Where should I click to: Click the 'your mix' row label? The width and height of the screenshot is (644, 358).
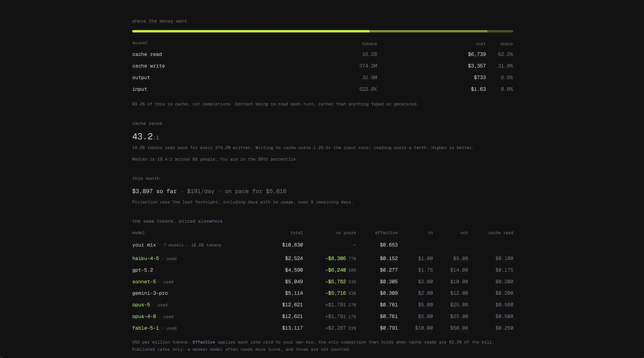tap(144, 245)
